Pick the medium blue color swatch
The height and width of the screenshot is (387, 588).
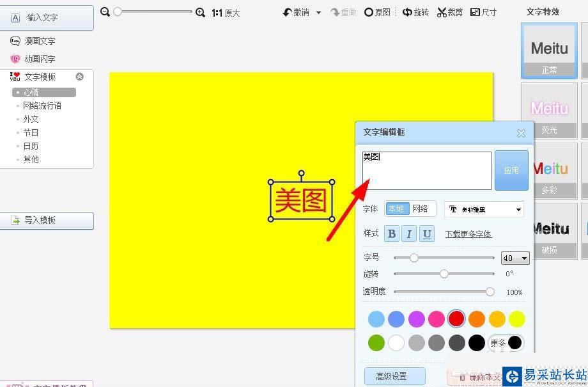(x=396, y=319)
